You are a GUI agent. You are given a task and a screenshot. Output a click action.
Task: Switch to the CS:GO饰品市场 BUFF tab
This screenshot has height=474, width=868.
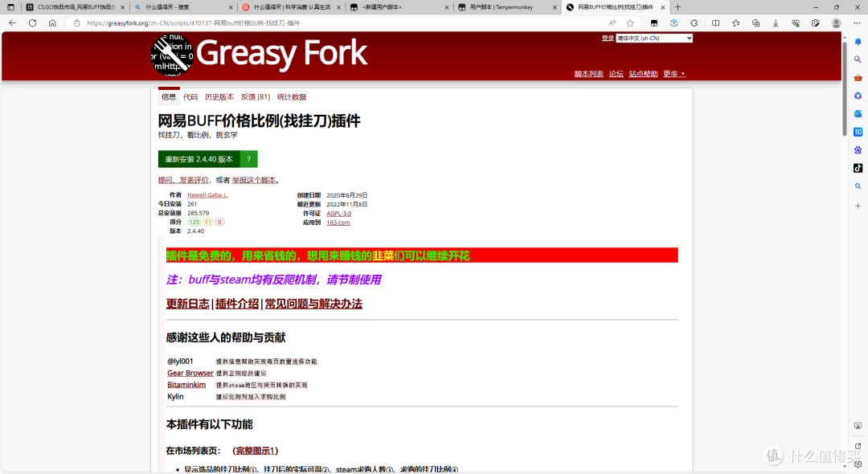tap(76, 7)
